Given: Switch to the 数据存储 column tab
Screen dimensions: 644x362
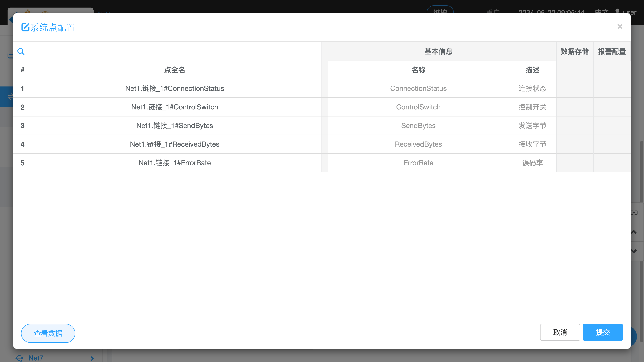Looking at the screenshot, I should tap(575, 51).
